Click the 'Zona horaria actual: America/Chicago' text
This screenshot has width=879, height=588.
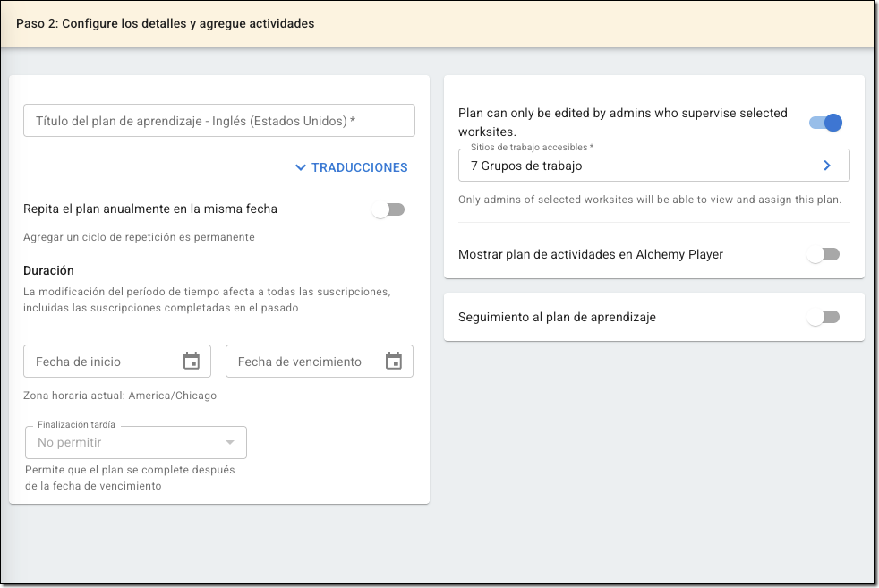tap(120, 396)
